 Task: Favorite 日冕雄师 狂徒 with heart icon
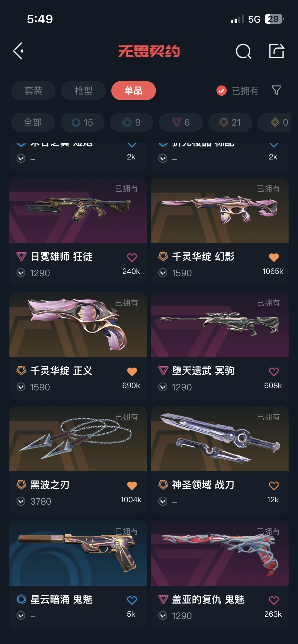[132, 257]
